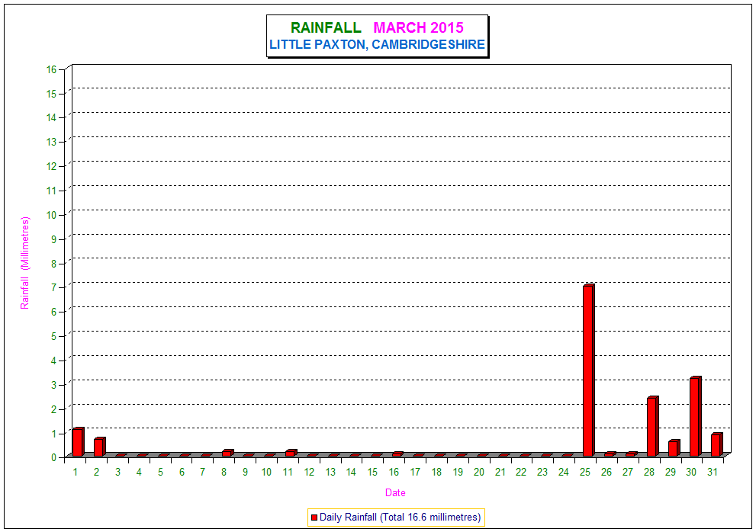Click the x-axis date label '15'
Image resolution: width=756 pixels, height=532 pixels.
(x=372, y=473)
